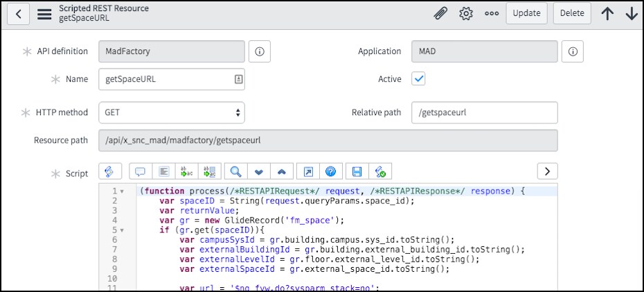Click script line declaring externalLevelId

(330, 259)
